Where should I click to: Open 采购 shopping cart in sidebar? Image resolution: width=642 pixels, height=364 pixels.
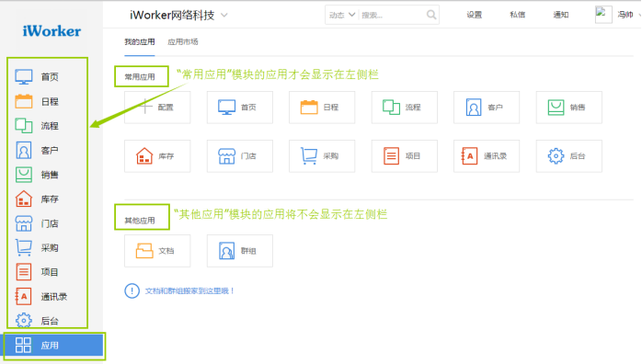37,248
